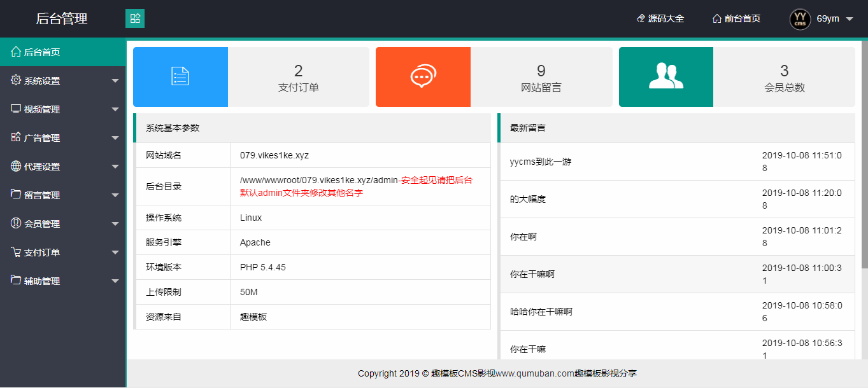Expand the 广告管理 menu arrow

[x=115, y=138]
